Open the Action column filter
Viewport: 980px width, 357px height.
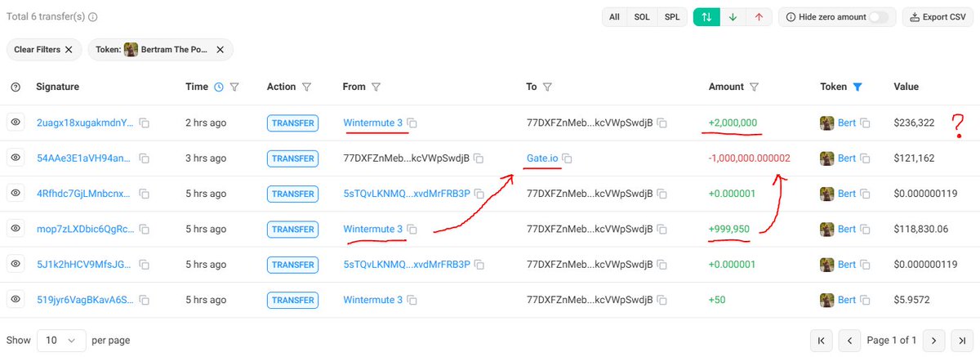pos(307,87)
